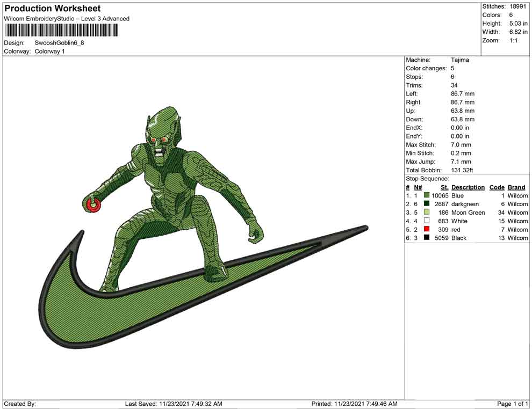Click the Width value '6.82 in'
The height and width of the screenshot is (409, 532).
point(518,32)
